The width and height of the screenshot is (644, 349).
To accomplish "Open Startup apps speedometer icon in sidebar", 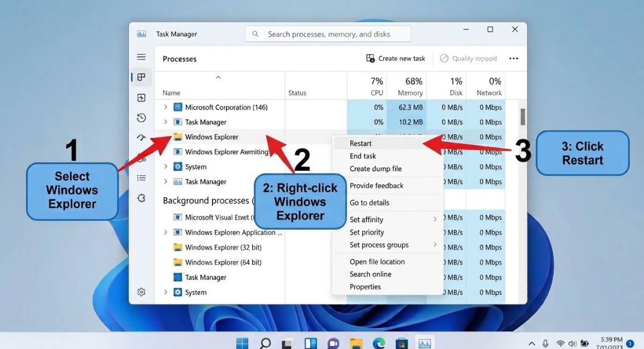I will [x=141, y=137].
